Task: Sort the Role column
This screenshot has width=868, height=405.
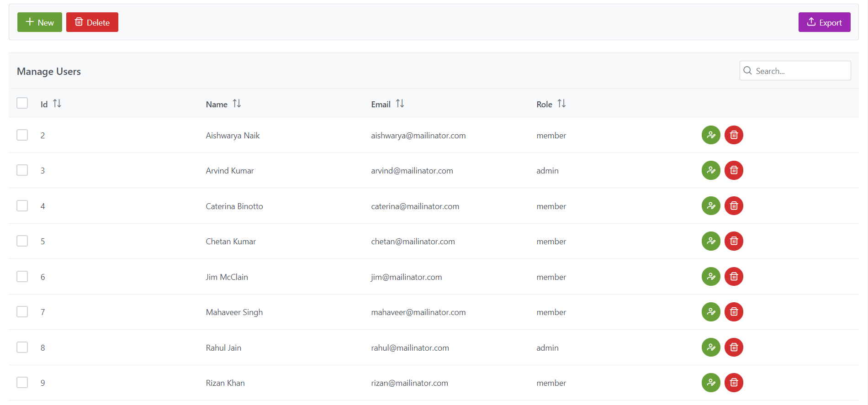Action: tap(561, 104)
